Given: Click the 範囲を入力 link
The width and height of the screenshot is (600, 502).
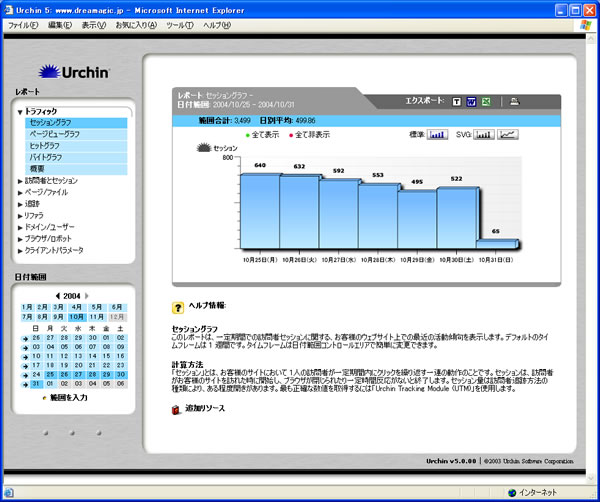Looking at the screenshot, I should click(x=69, y=398).
